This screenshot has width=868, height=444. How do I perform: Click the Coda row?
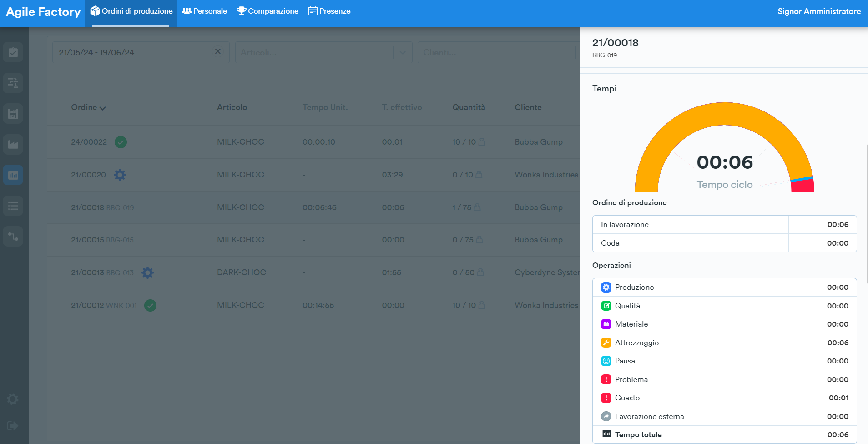tap(724, 243)
